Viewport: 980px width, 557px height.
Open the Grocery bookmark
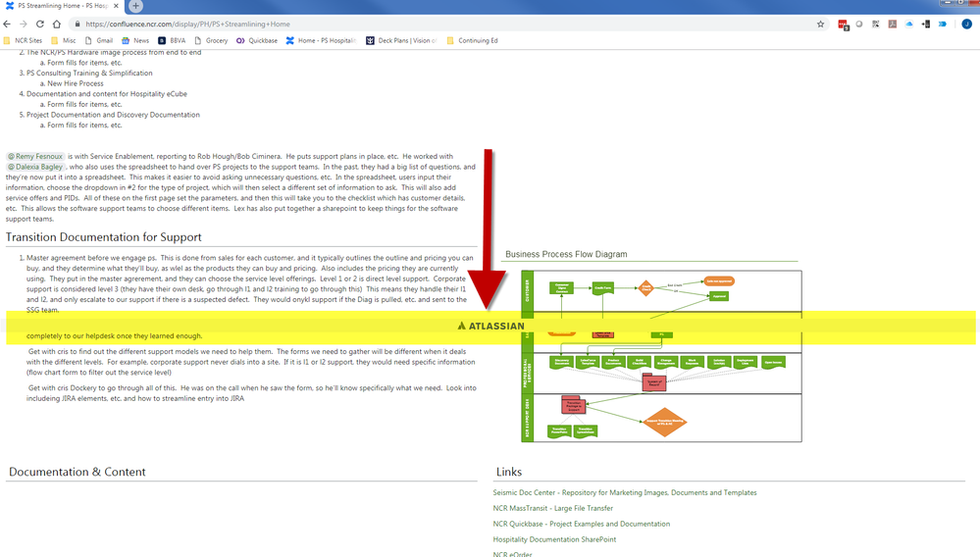[211, 40]
